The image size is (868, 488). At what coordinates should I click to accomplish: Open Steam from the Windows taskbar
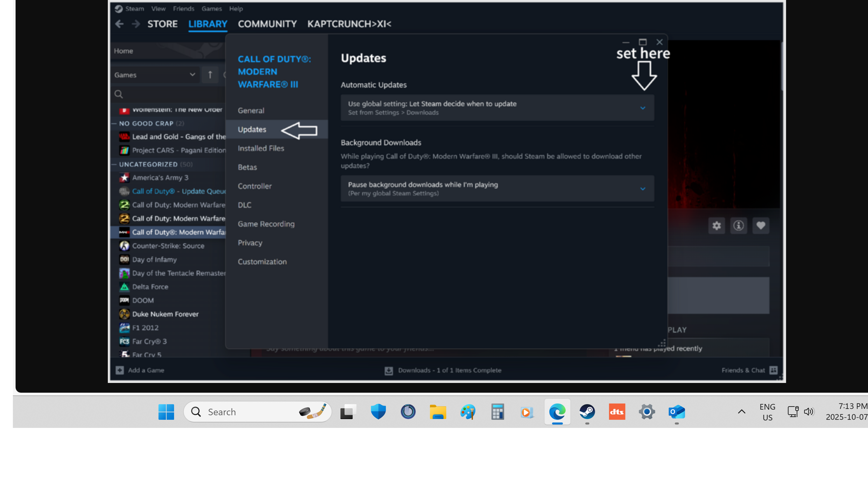(x=587, y=412)
